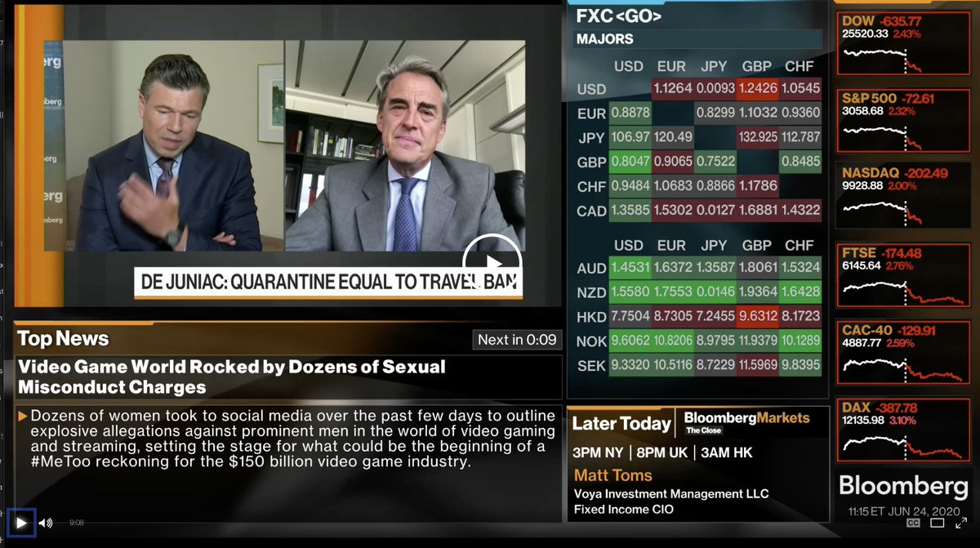Mute audio with the speaker icon

click(x=46, y=523)
